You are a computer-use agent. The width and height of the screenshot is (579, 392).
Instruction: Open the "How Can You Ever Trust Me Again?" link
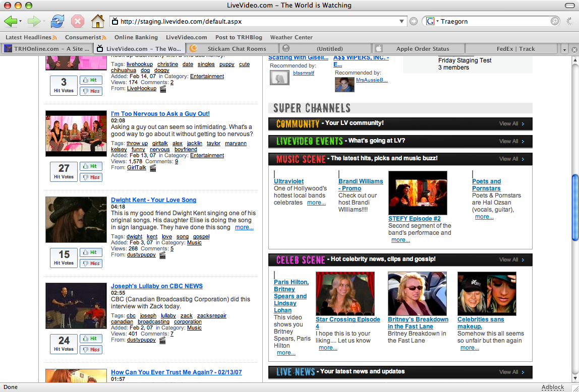tap(177, 372)
